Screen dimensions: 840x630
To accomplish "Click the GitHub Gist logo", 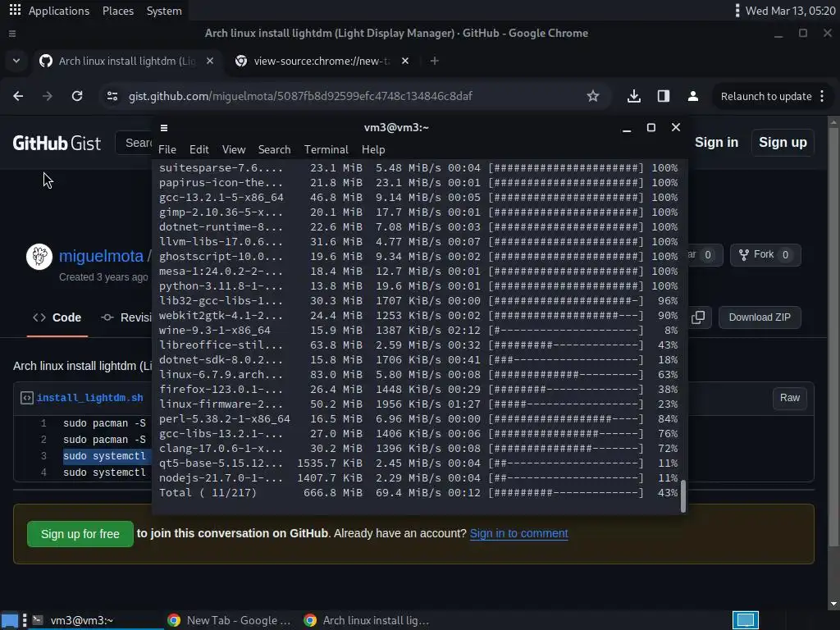I will click(x=57, y=143).
